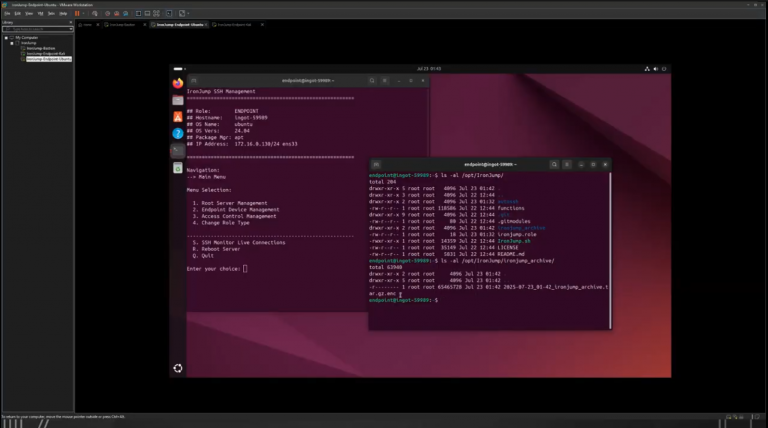
Task: Switch to the Home tab
Action: click(85, 24)
